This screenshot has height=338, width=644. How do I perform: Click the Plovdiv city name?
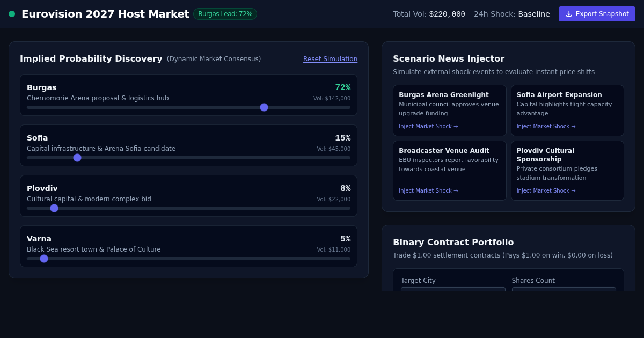click(x=42, y=188)
